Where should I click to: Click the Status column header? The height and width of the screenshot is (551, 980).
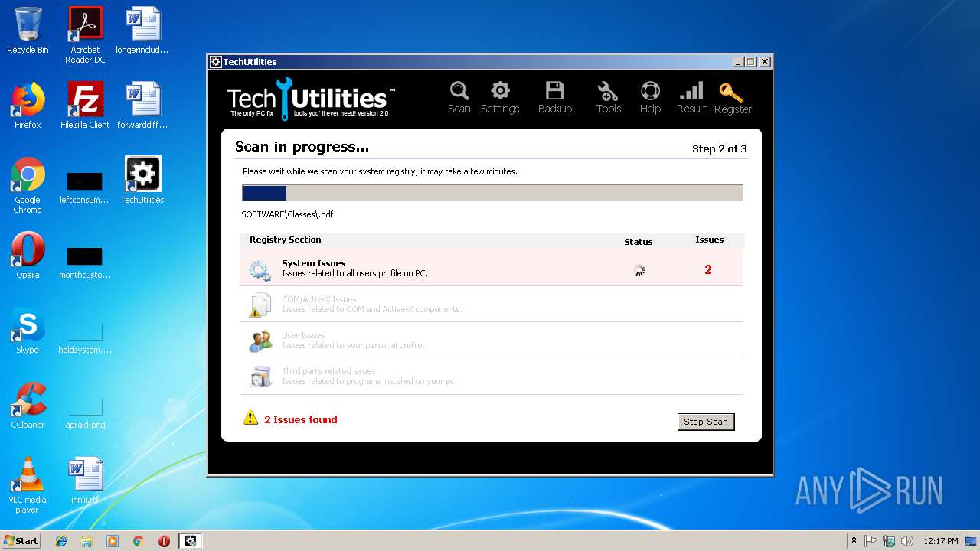click(639, 242)
